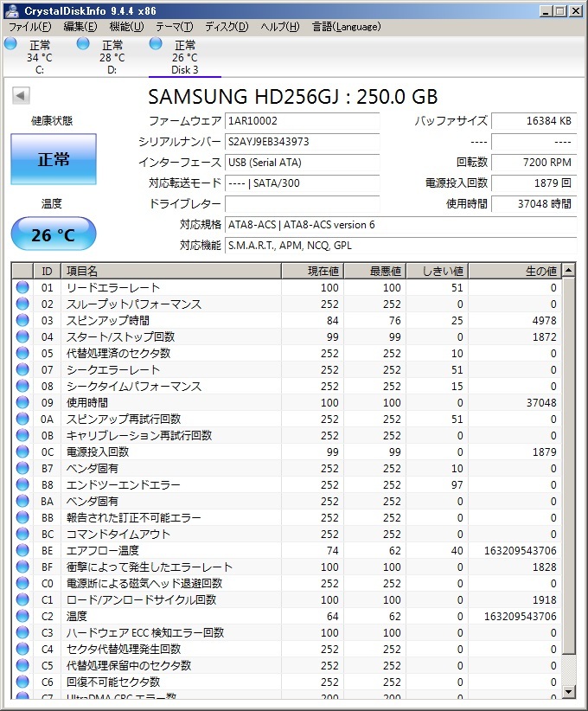Image resolution: width=588 pixels, height=711 pixels.
Task: Click the transfer mode field SATA/300
Action: (302, 183)
